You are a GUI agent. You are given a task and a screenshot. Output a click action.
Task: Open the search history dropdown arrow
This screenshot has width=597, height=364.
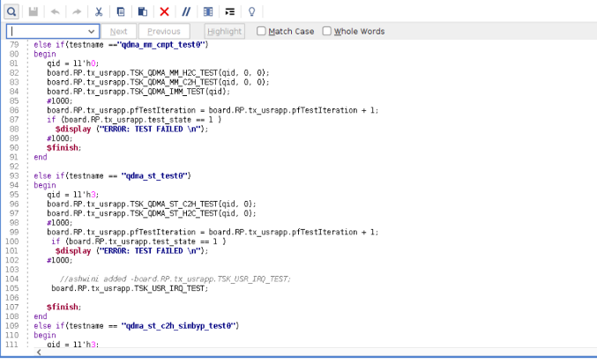click(x=91, y=32)
